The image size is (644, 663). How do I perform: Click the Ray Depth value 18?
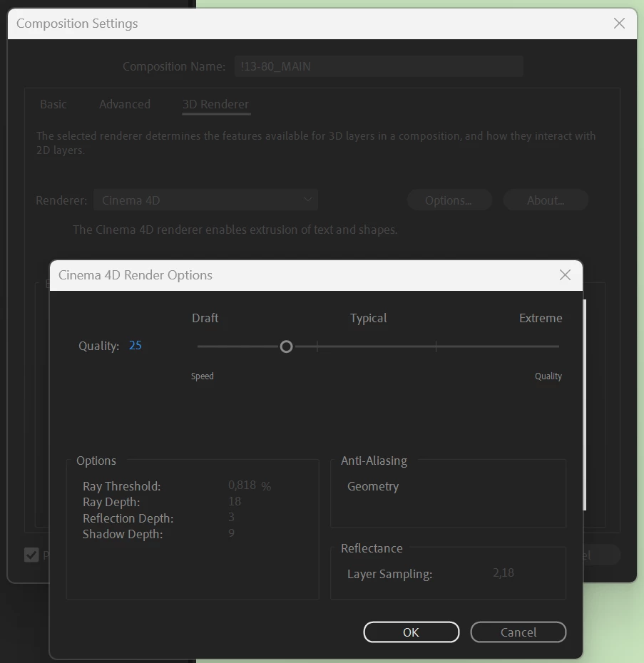235,501
